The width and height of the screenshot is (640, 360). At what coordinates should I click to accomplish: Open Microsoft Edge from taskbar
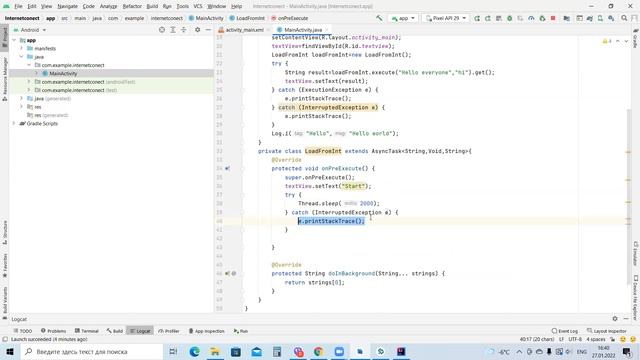tap(194, 351)
